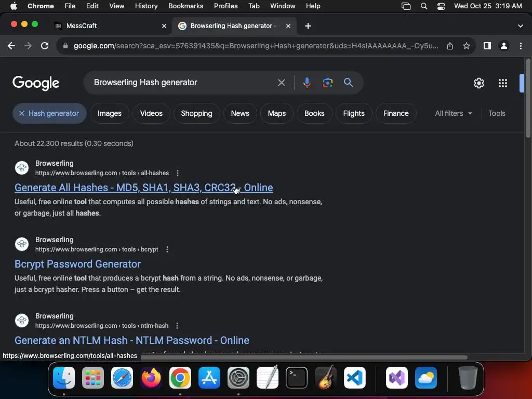Filter results by Images
Image resolution: width=532 pixels, height=399 pixels.
point(109,113)
